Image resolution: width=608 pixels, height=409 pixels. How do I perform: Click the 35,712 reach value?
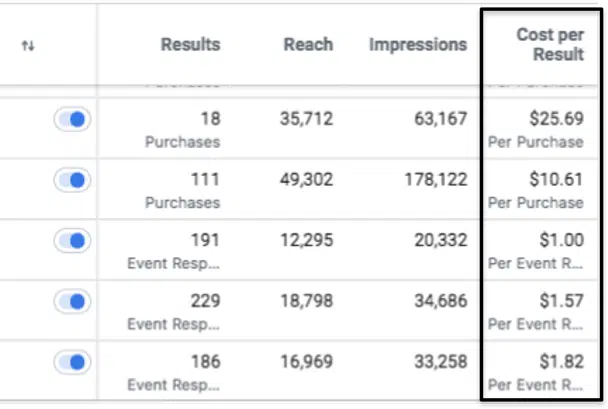305,119
